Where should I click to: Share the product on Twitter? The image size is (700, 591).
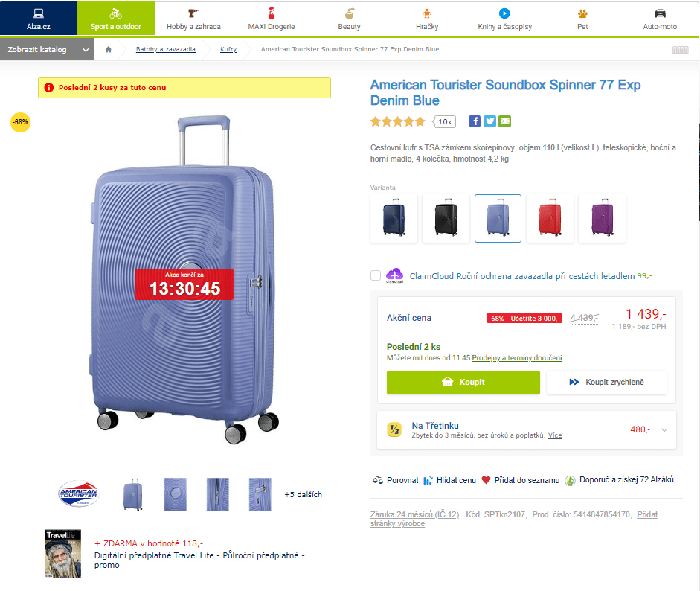(489, 121)
